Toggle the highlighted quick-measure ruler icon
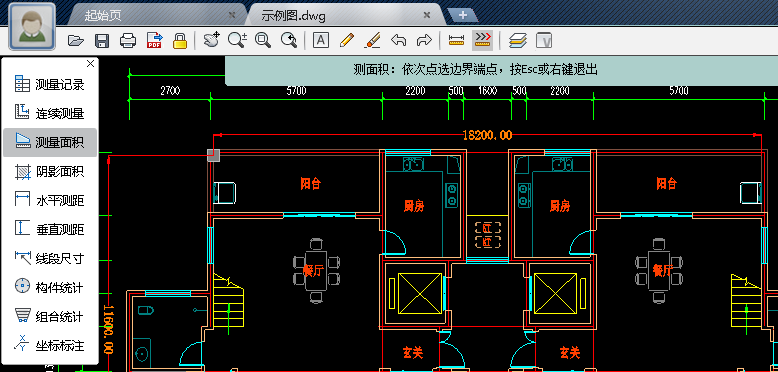The image size is (778, 372). click(482, 40)
